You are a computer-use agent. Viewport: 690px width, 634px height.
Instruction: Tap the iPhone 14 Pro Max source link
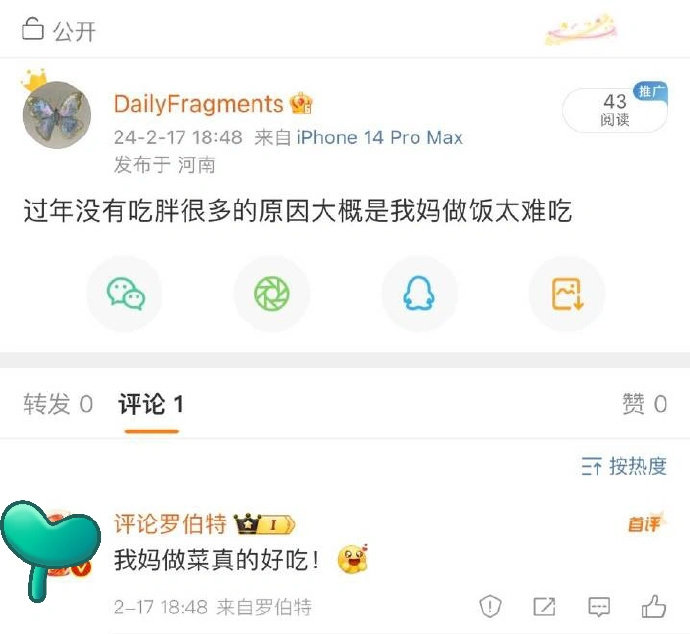(380, 138)
